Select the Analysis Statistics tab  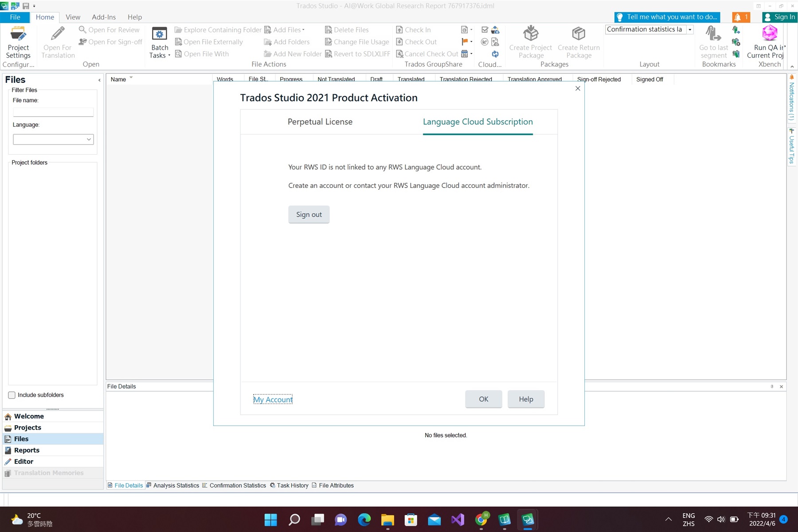pos(176,485)
